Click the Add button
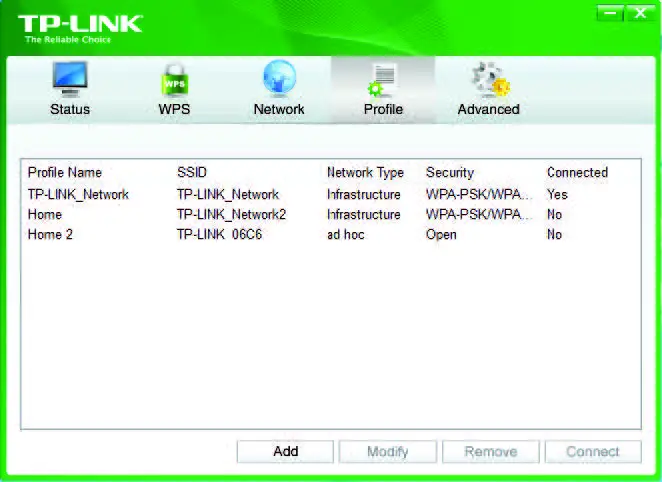662x482 pixels. point(285,452)
